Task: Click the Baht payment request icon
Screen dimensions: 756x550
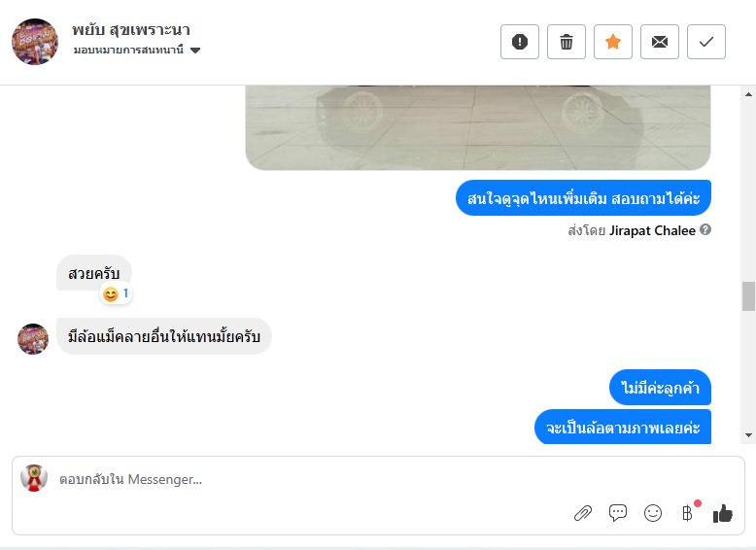Action: click(688, 512)
